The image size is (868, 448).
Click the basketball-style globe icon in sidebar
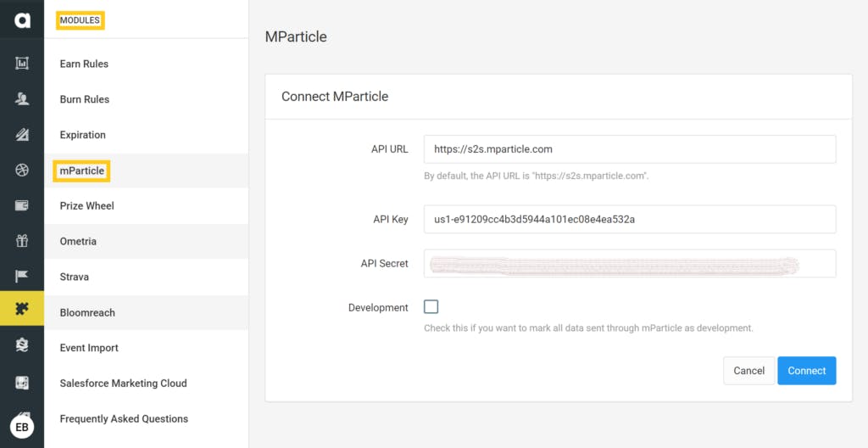pos(22,171)
